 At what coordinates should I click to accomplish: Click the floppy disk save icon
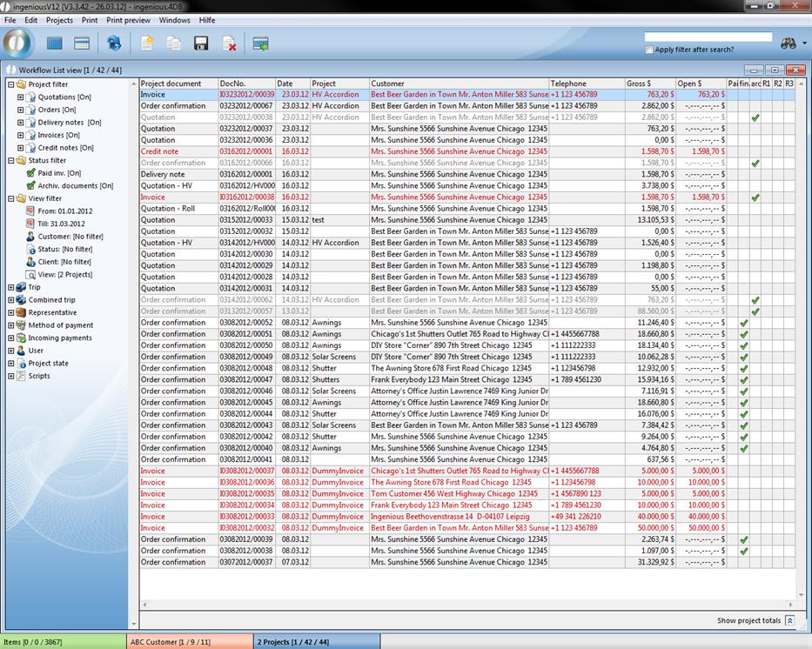(201, 43)
